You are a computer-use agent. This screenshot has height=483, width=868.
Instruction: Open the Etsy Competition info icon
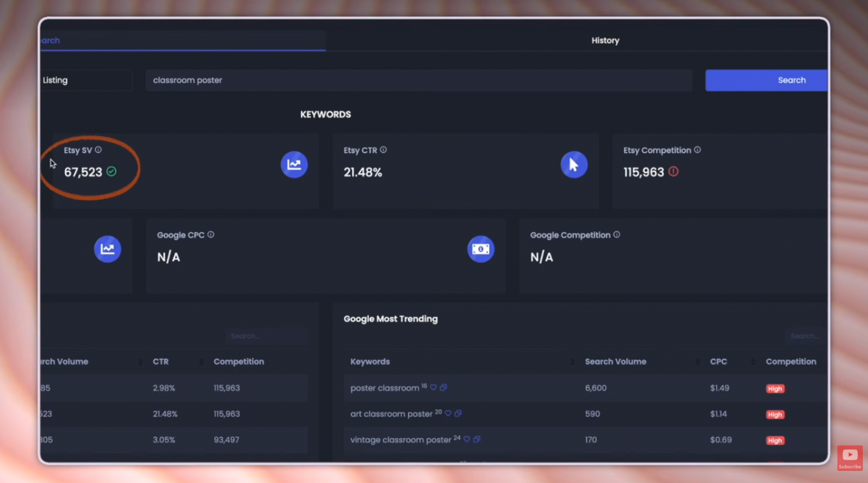pyautogui.click(x=697, y=150)
